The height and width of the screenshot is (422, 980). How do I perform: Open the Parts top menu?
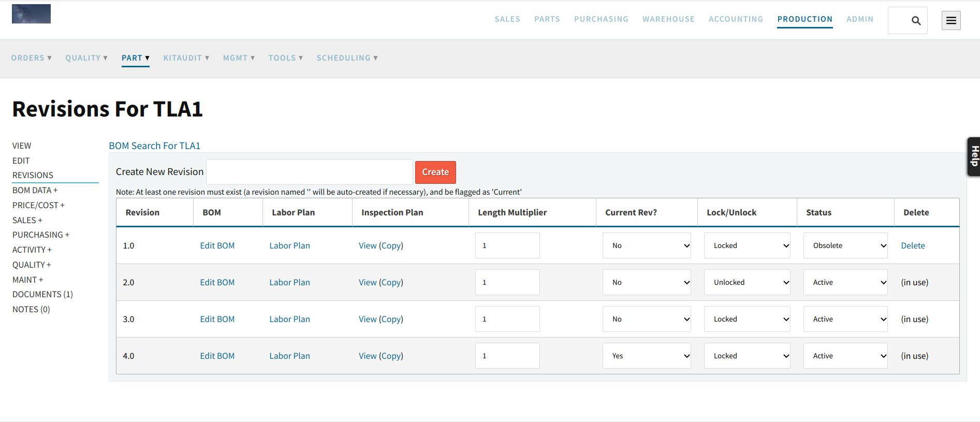pyautogui.click(x=547, y=19)
